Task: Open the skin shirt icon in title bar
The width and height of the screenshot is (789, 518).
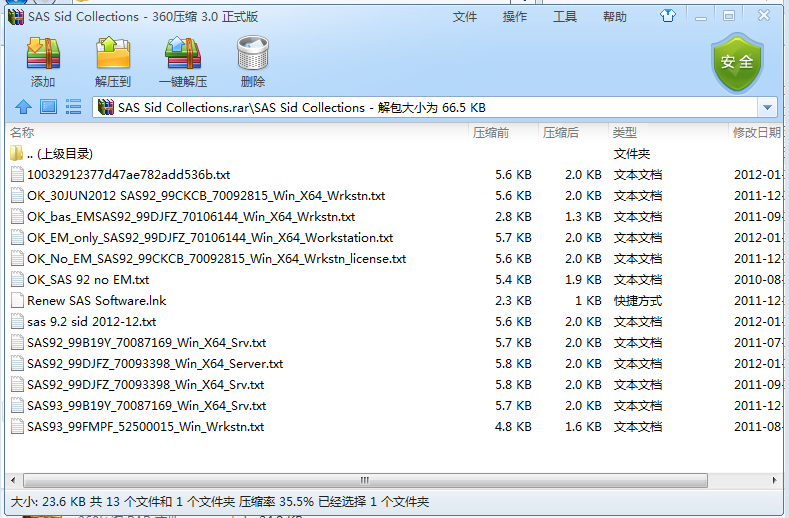Action: point(668,16)
